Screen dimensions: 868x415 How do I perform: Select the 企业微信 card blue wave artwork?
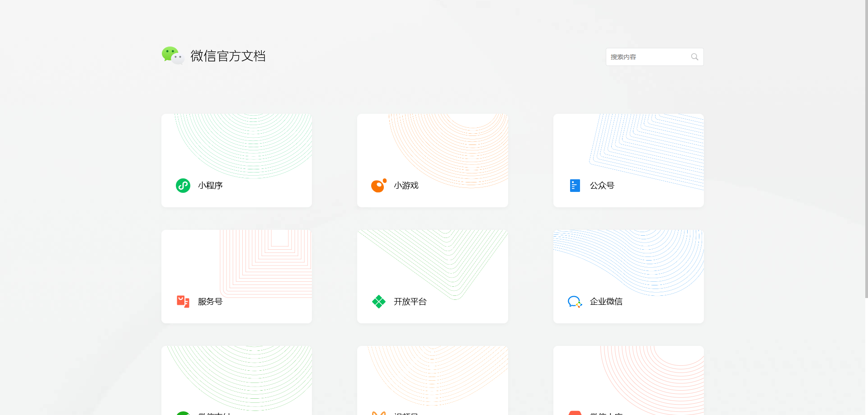628,263
